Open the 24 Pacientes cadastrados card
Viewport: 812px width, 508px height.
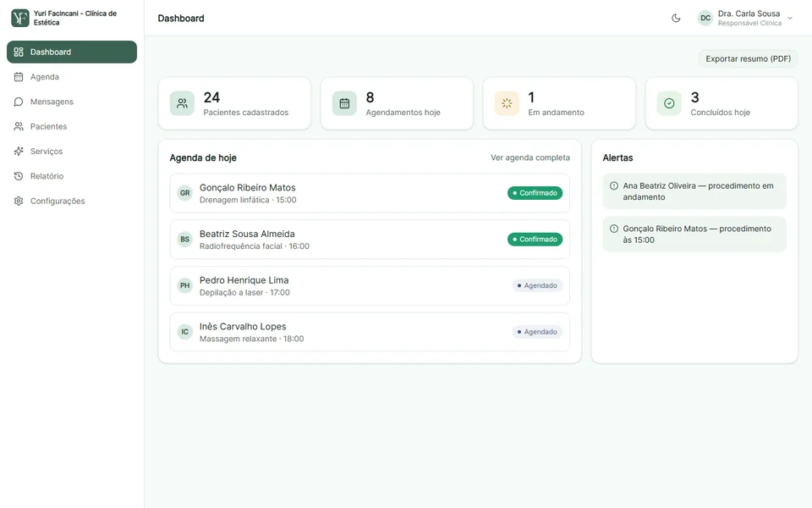(x=234, y=103)
